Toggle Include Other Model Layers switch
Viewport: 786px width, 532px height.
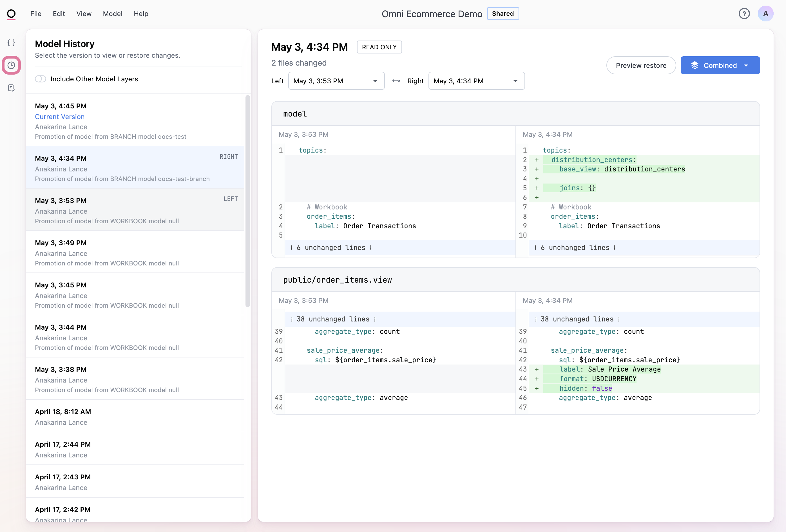click(x=41, y=79)
